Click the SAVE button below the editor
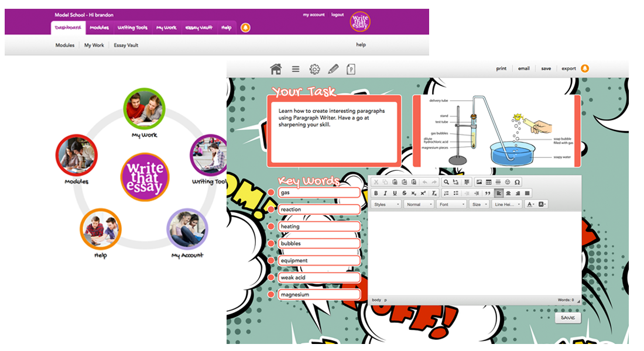This screenshot has height=351, width=644. 568,318
